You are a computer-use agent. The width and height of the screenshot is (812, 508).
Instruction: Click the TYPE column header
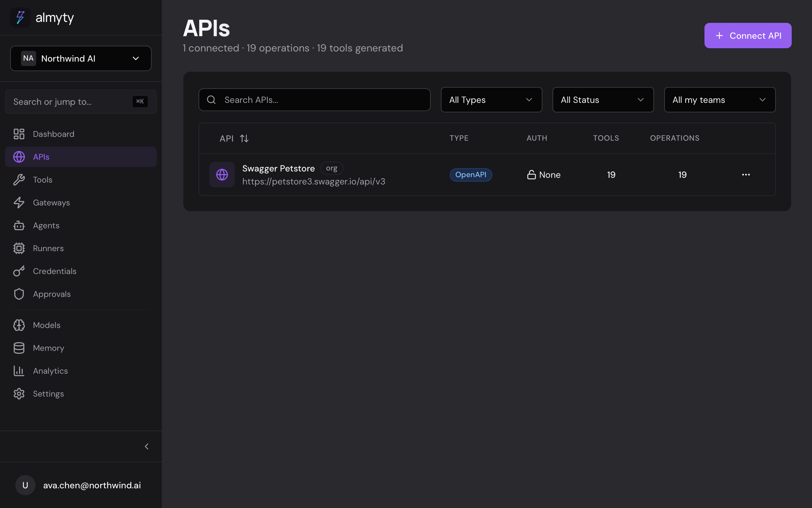click(459, 138)
